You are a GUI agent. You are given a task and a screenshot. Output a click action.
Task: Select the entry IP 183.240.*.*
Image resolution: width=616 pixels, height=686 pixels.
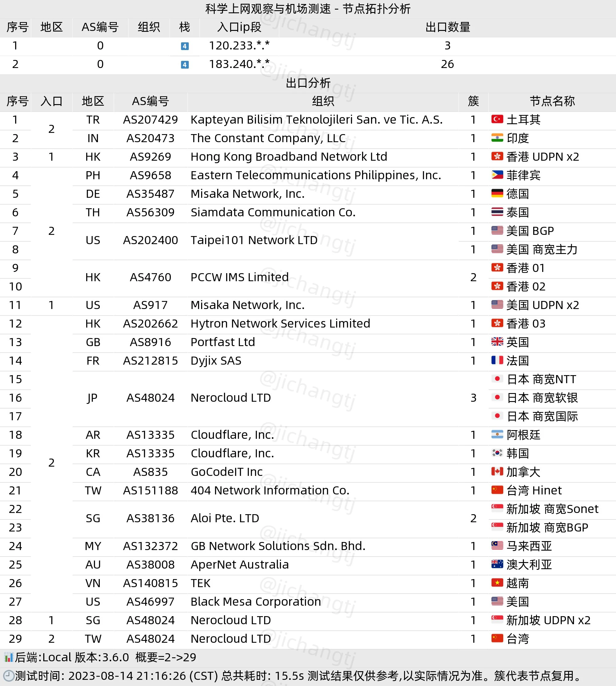tap(239, 64)
